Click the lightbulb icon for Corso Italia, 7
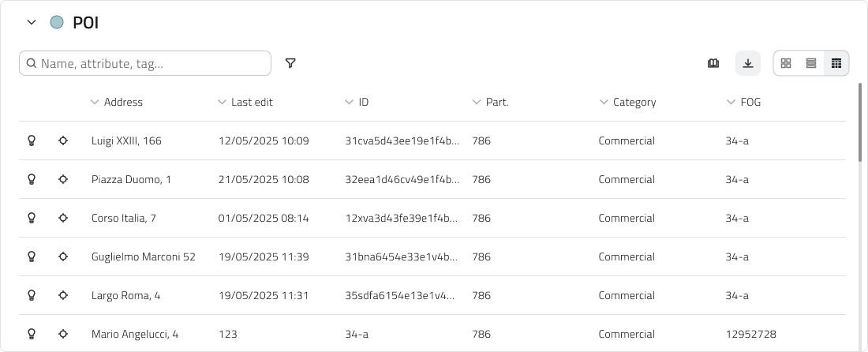The height and width of the screenshot is (352, 868). [x=32, y=218]
